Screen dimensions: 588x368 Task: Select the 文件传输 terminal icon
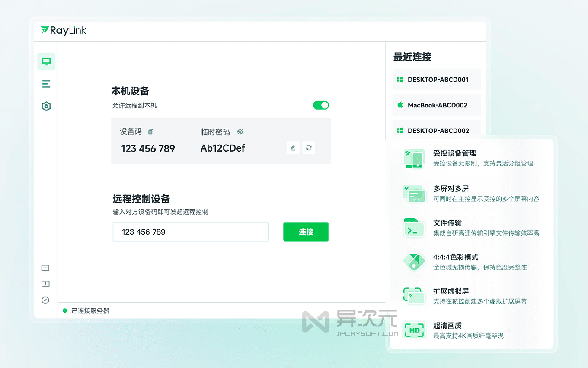tap(414, 228)
